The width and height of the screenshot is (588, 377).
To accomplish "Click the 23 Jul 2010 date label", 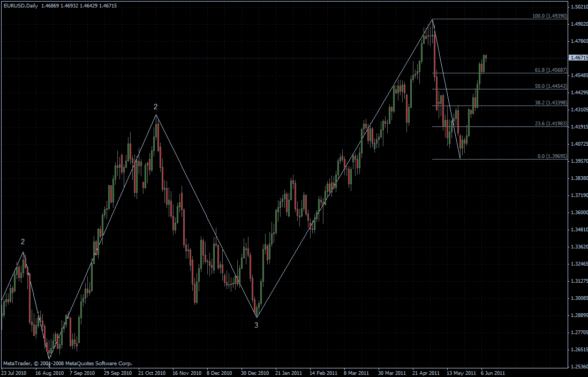I will click(x=14, y=373).
